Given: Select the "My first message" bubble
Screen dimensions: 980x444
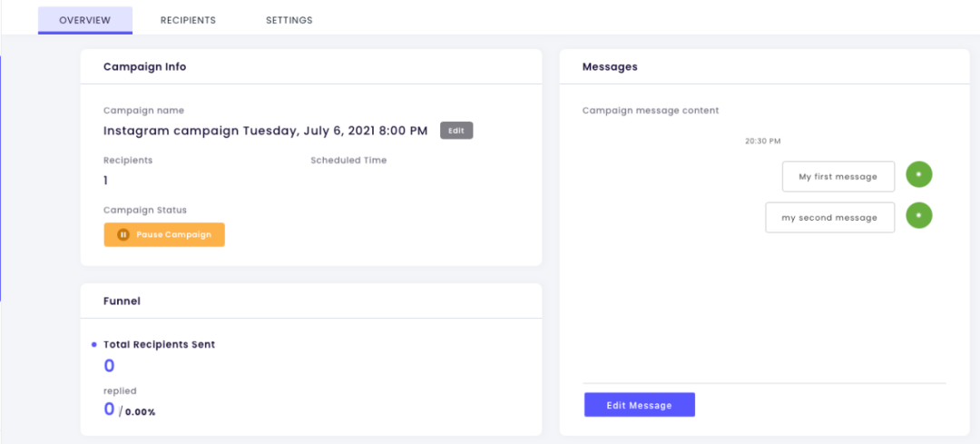Looking at the screenshot, I should pos(838,177).
